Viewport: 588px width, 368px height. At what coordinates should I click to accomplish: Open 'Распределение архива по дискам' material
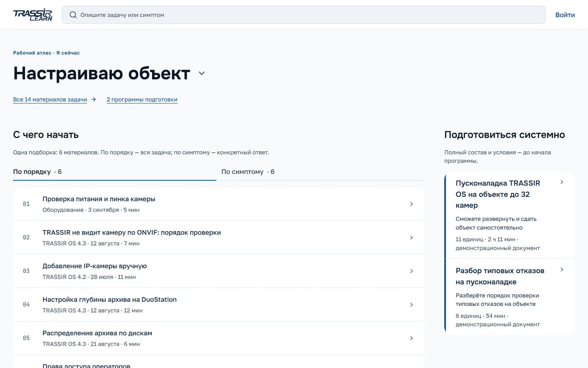tap(219, 338)
